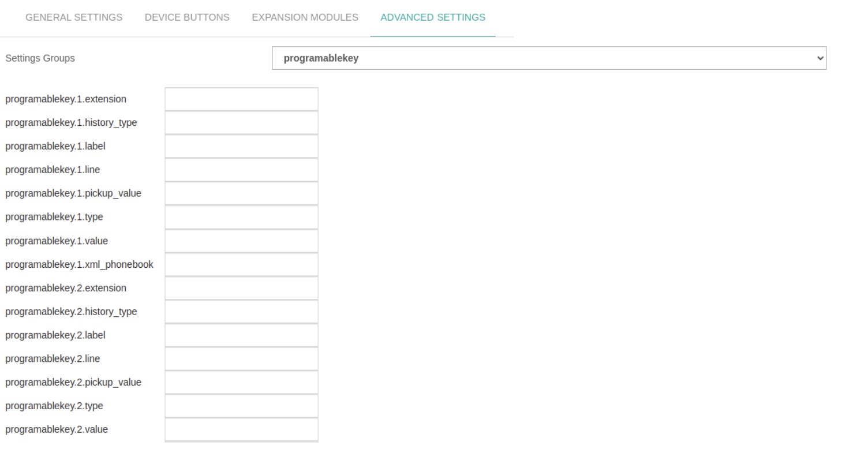This screenshot has width=868, height=449.
Task: Switch to the General Settings tab
Action: click(74, 17)
